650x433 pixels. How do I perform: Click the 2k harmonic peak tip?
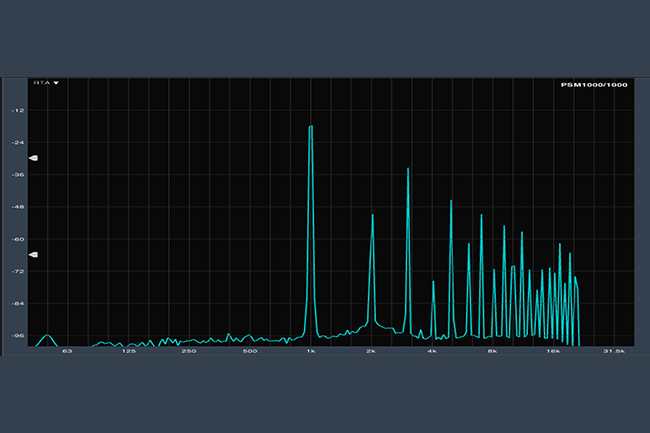[372, 215]
